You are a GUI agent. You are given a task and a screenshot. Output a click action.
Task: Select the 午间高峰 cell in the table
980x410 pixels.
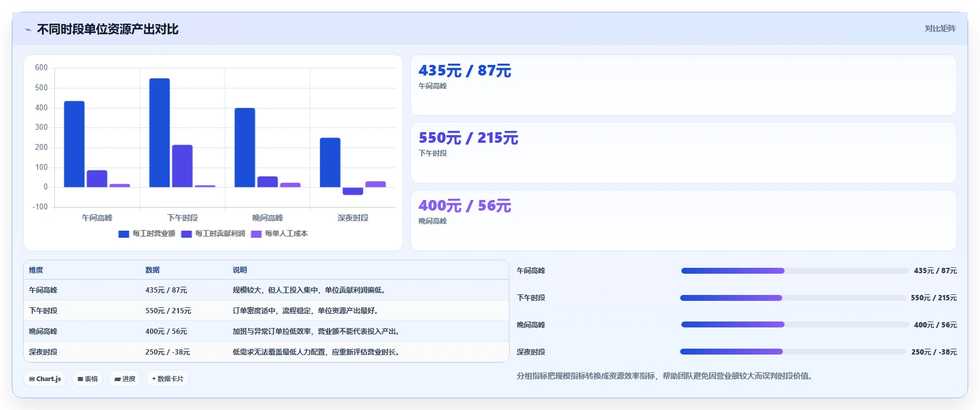click(x=43, y=290)
